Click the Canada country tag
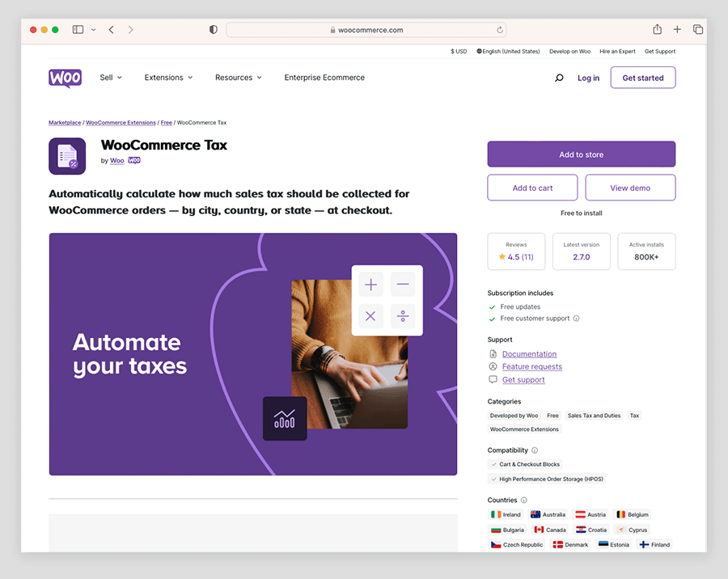 tap(550, 530)
